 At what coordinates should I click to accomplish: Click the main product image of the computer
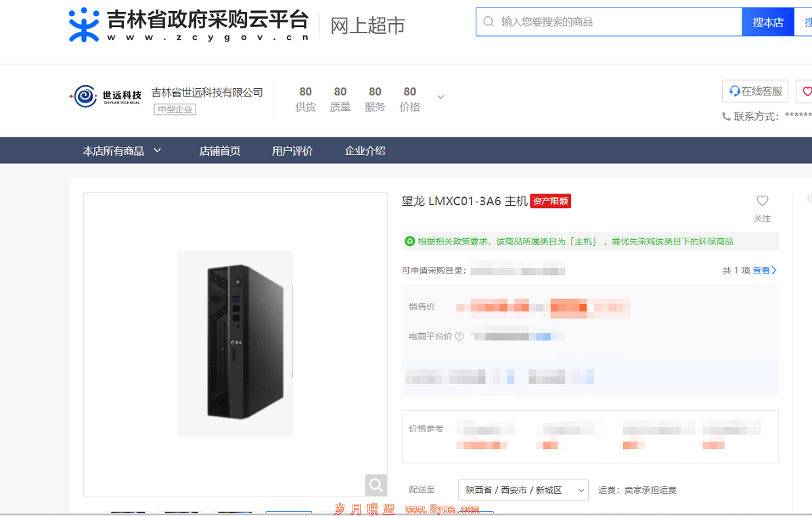(x=235, y=343)
